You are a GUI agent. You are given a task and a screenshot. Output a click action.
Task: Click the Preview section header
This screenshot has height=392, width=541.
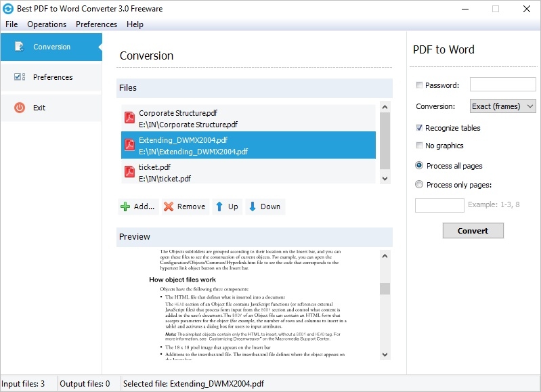pyautogui.click(x=255, y=237)
